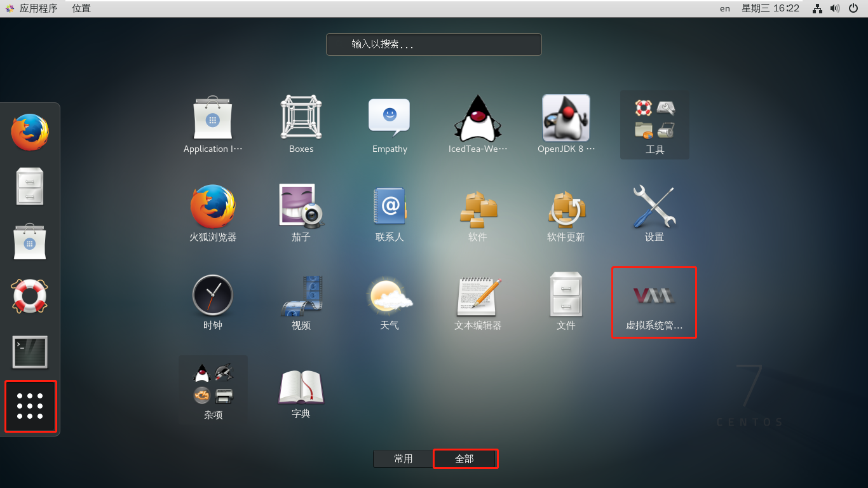
Task: Launch the 时钟 (Clocks) app
Action: (213, 301)
